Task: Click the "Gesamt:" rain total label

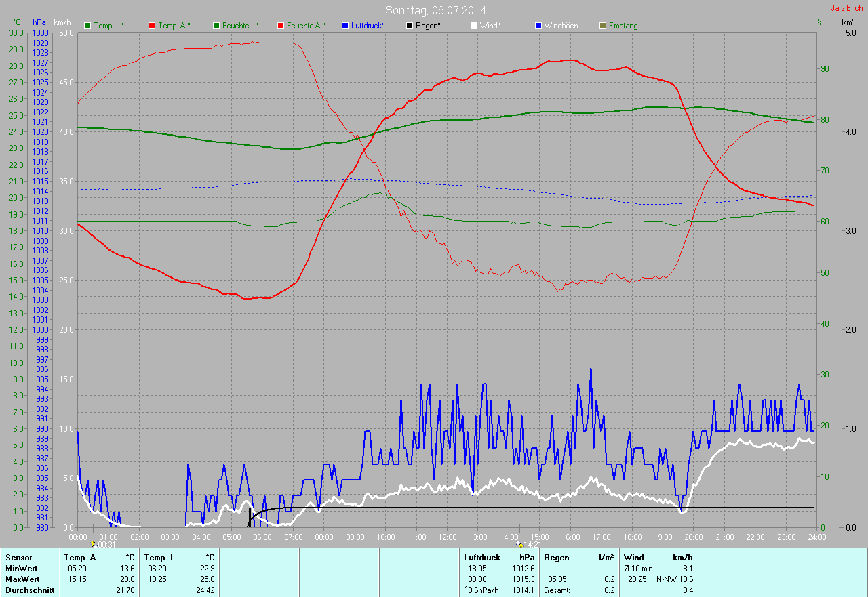Action: point(557,590)
